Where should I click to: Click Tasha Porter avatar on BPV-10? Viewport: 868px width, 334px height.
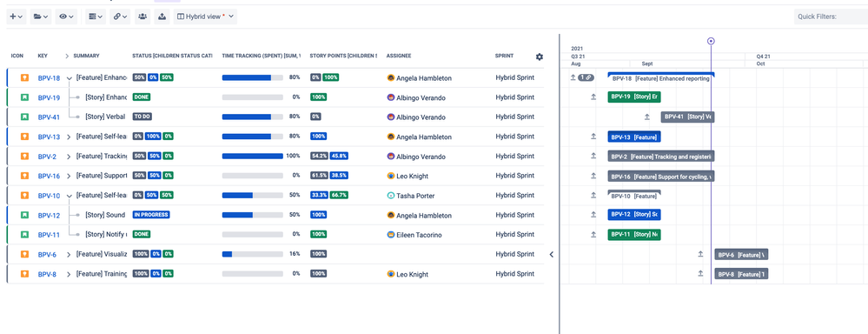[391, 196]
